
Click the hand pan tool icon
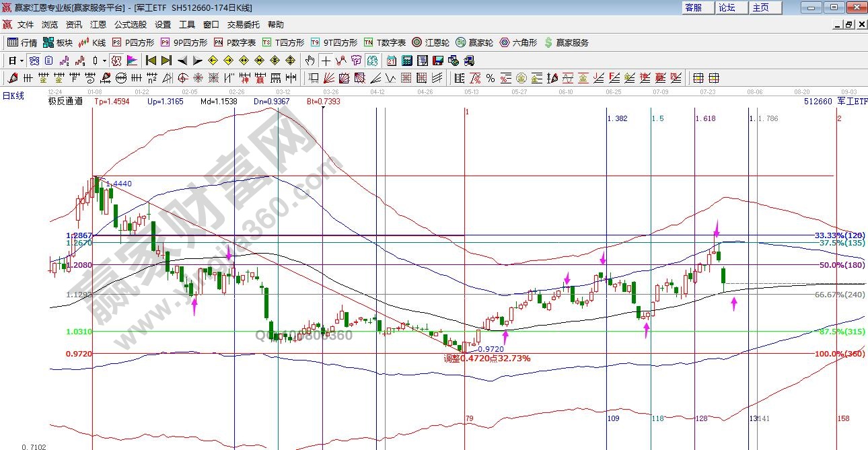(310, 61)
